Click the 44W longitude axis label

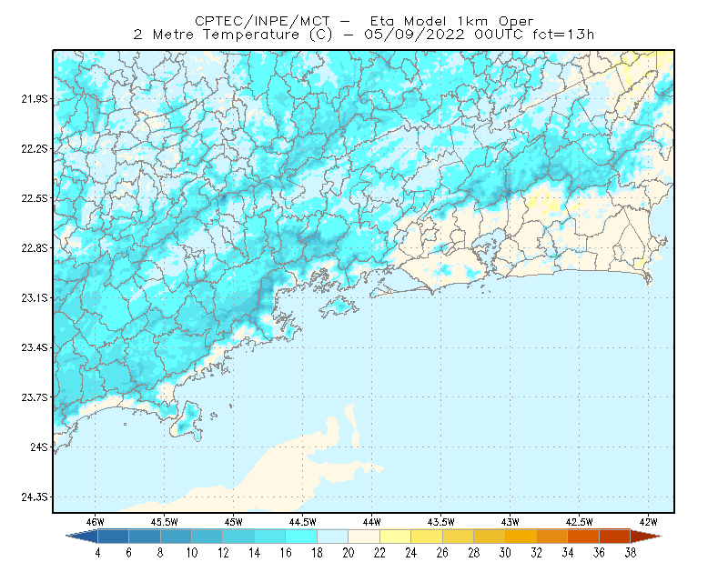pyautogui.click(x=371, y=522)
